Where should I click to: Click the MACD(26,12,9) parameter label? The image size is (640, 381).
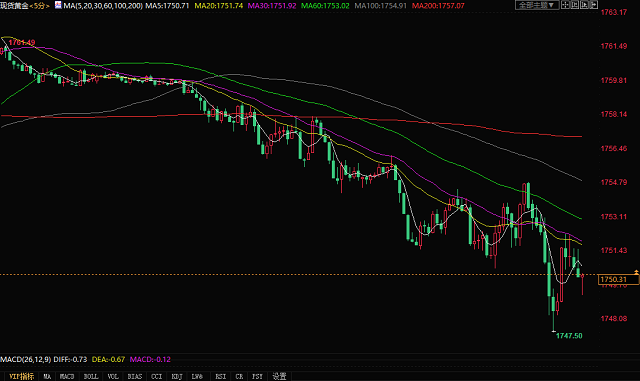(26, 359)
